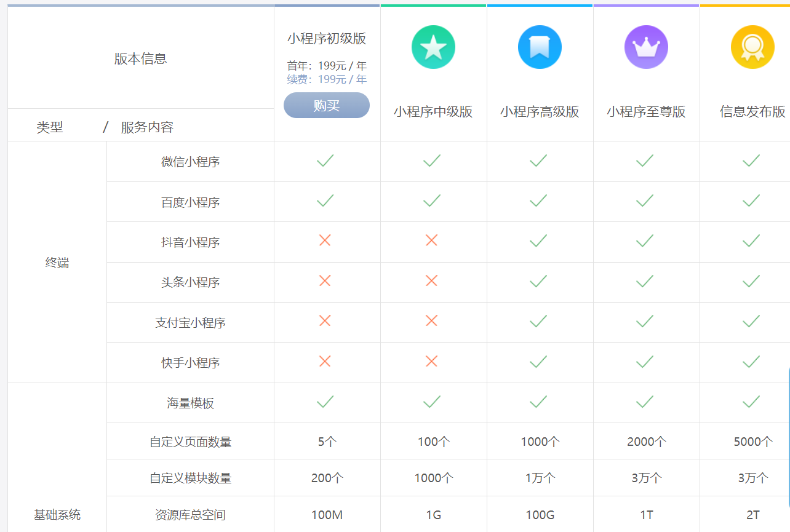Click 购买 button for 小程序初级版
The height and width of the screenshot is (532, 790).
[327, 105]
